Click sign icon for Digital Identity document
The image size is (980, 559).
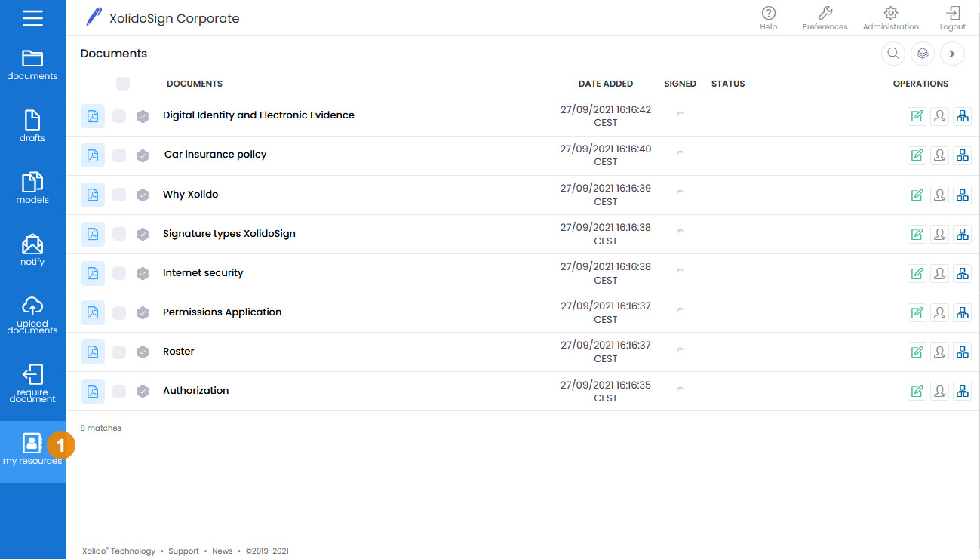917,116
